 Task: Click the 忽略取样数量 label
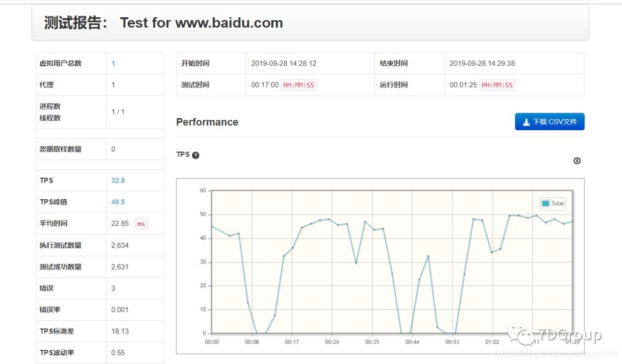[60, 149]
